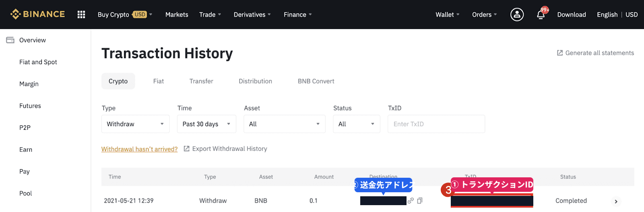Switch to the Transfer tab

pyautogui.click(x=201, y=81)
